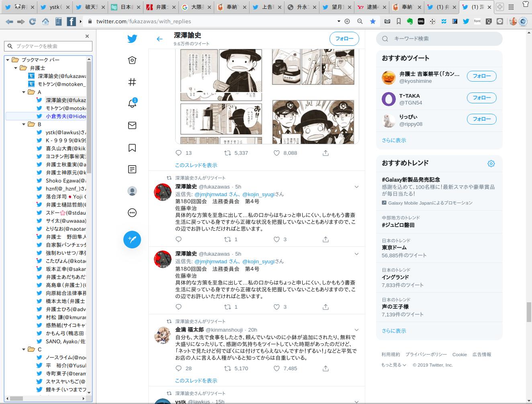Follow 深澤諭史 via header フォロー button
Screen dimensions: 532x404
point(344,39)
